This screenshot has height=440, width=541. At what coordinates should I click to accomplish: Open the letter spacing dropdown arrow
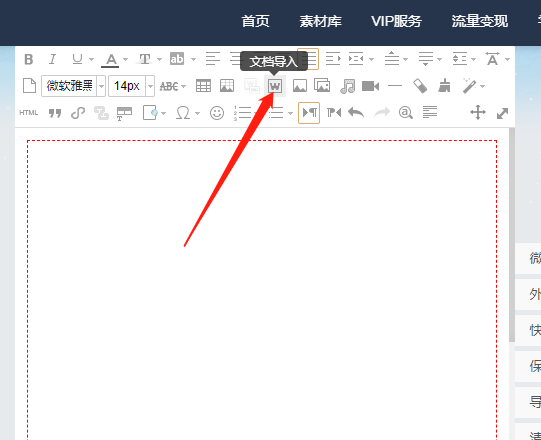[x=507, y=59]
